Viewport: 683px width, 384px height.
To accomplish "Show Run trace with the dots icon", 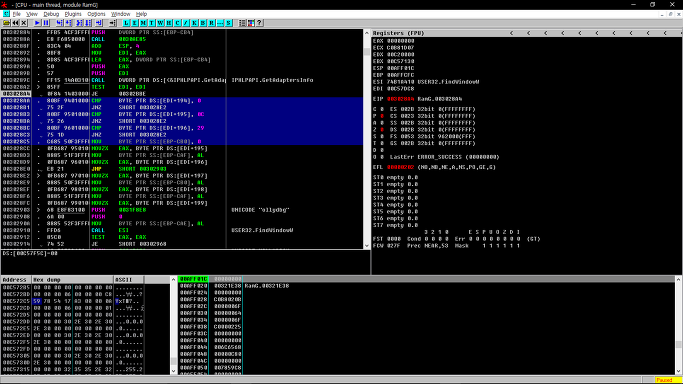I will point(220,23).
